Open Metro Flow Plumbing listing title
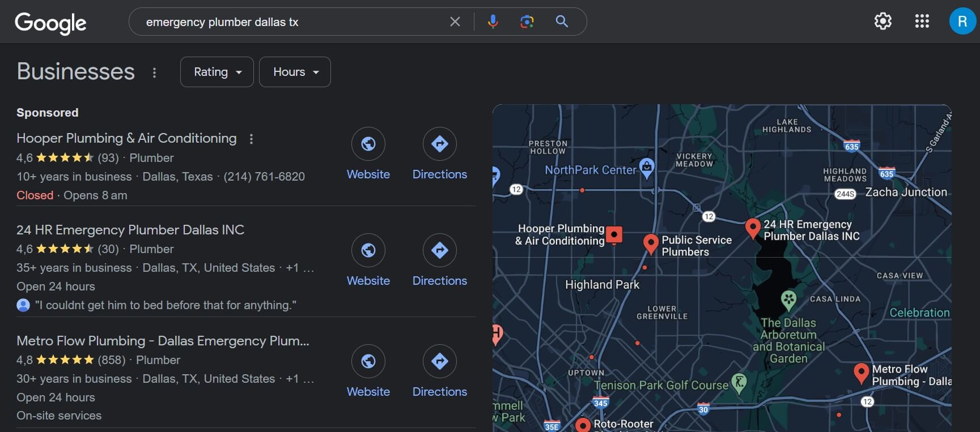This screenshot has height=432, width=980. pos(163,341)
